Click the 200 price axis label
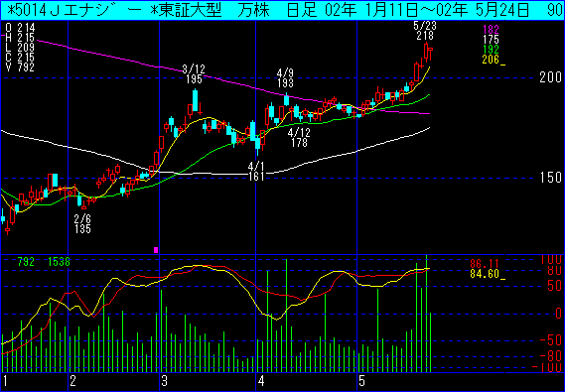 pyautogui.click(x=550, y=77)
